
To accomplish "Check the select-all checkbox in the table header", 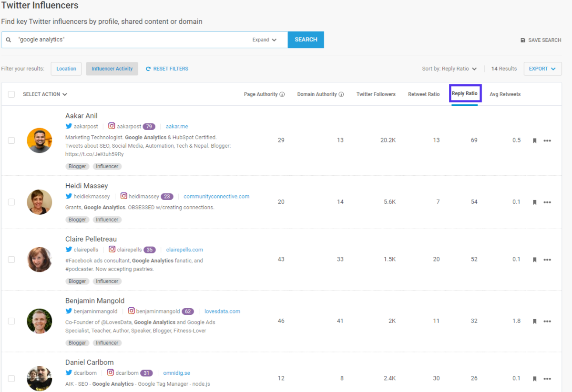I will [11, 94].
